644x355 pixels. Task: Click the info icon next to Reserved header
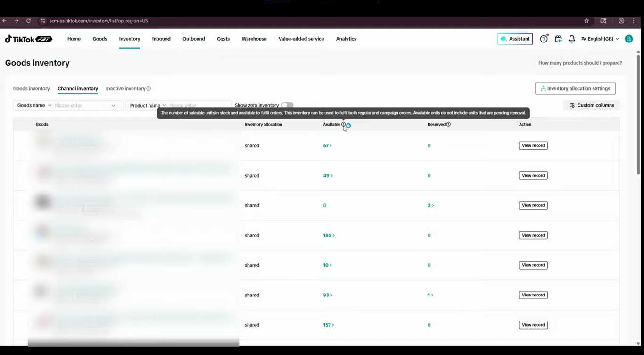pos(448,125)
